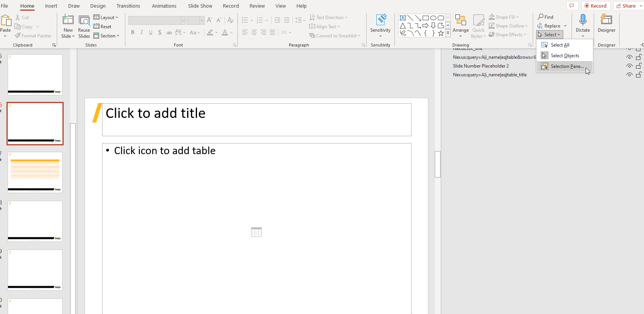Hide Slide Number Placeholder 2 via eye icon

click(630, 66)
